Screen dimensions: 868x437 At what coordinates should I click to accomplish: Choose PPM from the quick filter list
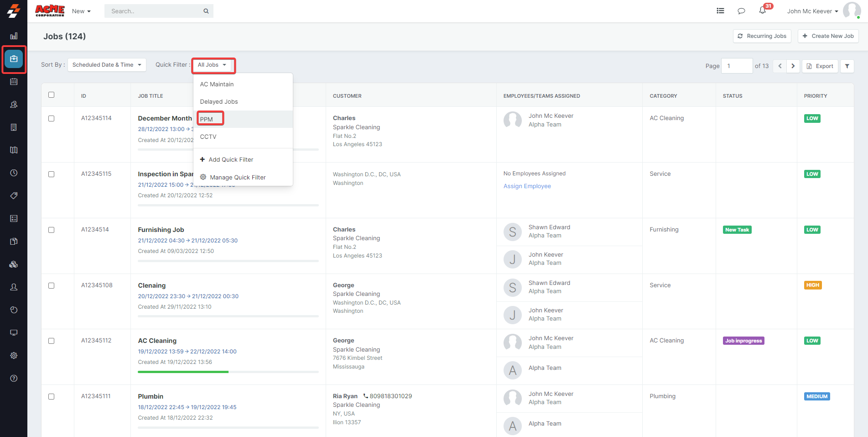pos(207,119)
